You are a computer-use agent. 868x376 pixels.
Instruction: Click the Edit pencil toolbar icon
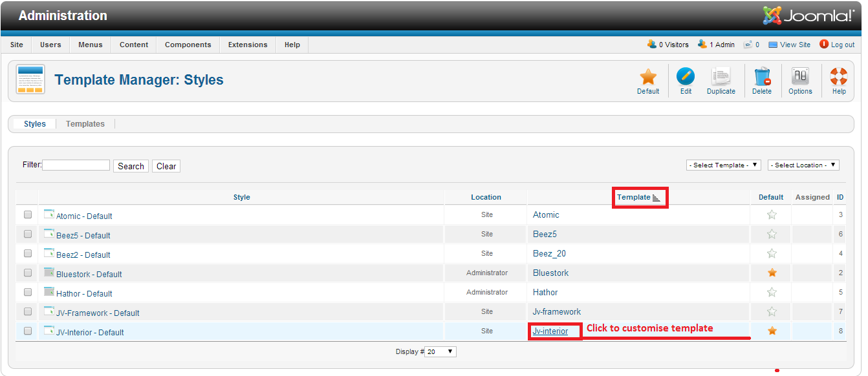[x=686, y=77]
